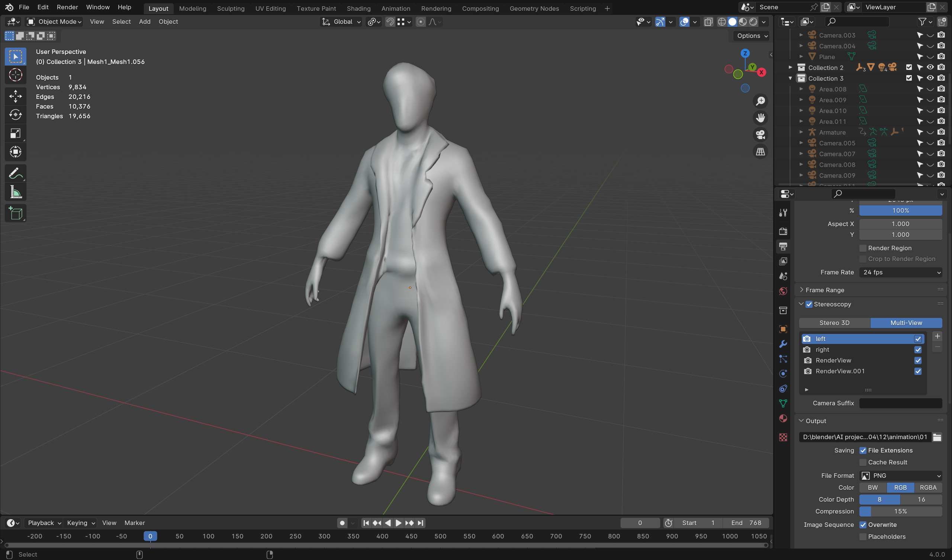Switch perspective/orthographic grid icon
The image size is (952, 560).
760,151
